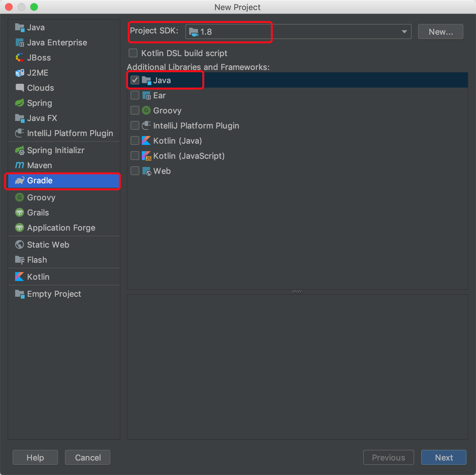Select the Groovy G icon in sidebar

20,197
